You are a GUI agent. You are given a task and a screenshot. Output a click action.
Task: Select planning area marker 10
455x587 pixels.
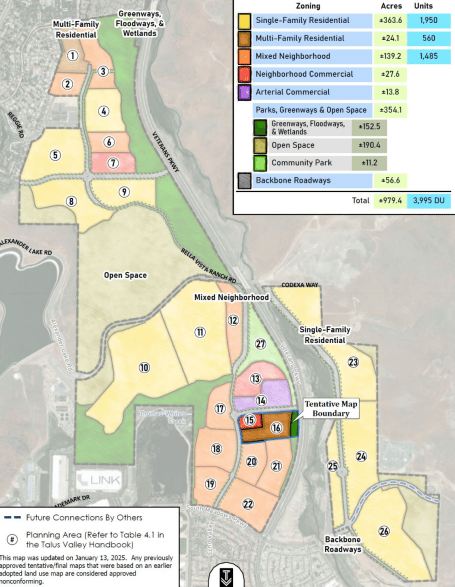[x=144, y=368]
